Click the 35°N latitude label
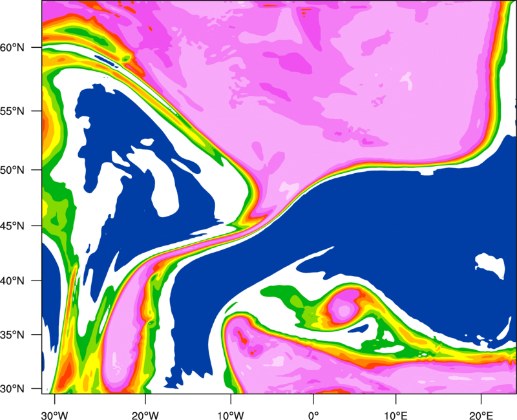 coord(12,335)
